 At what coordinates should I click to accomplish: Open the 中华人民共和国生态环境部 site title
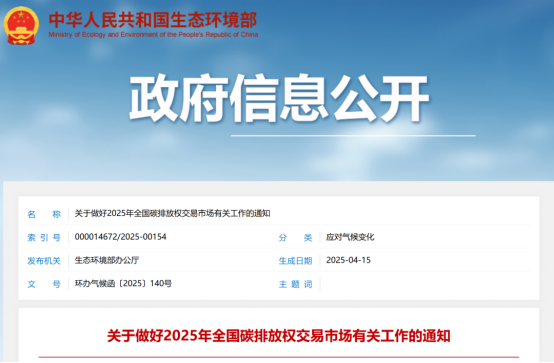coord(153,20)
